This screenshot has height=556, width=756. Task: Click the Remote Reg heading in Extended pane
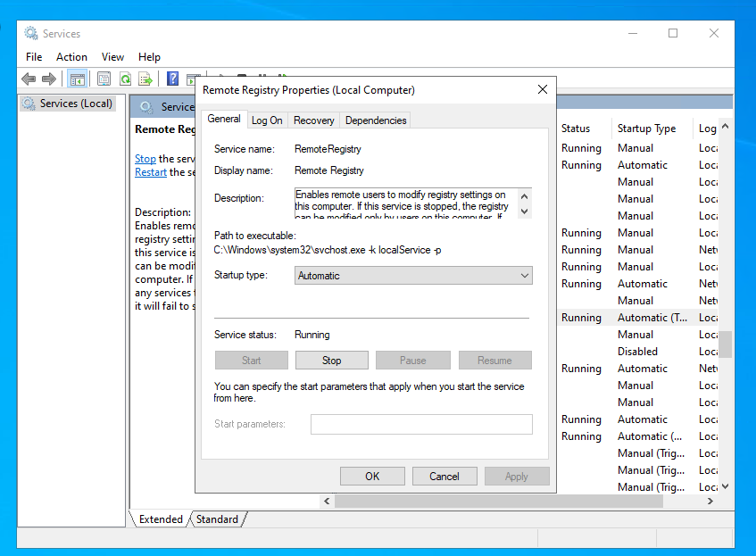coord(165,129)
